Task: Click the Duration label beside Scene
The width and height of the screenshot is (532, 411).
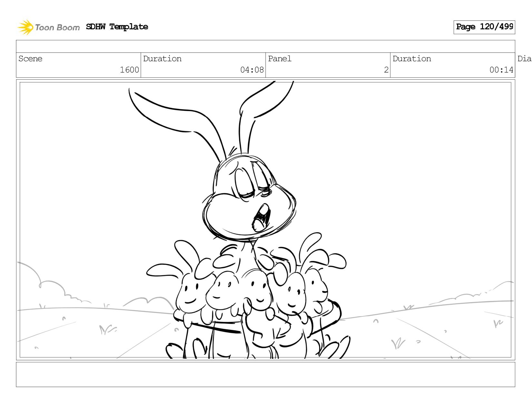Action: (162, 59)
